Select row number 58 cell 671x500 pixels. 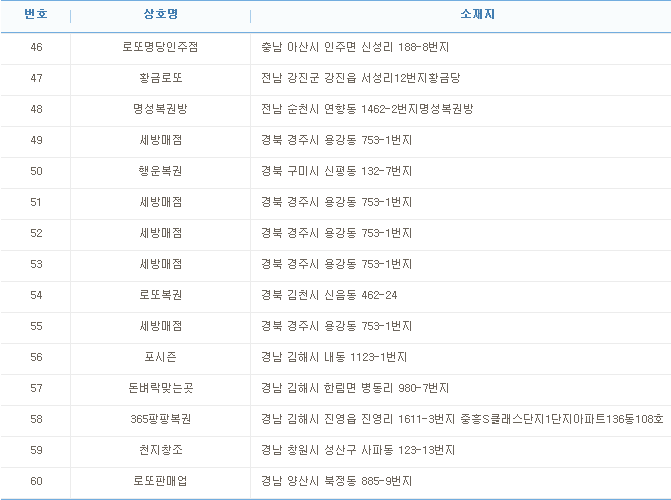[36, 420]
